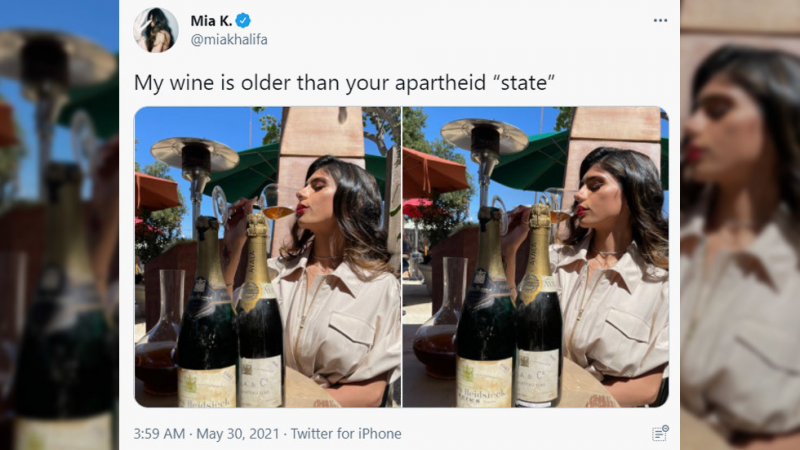Viewport: 800px width, 450px height.
Task: Click the round profile avatar picture
Action: 156,30
